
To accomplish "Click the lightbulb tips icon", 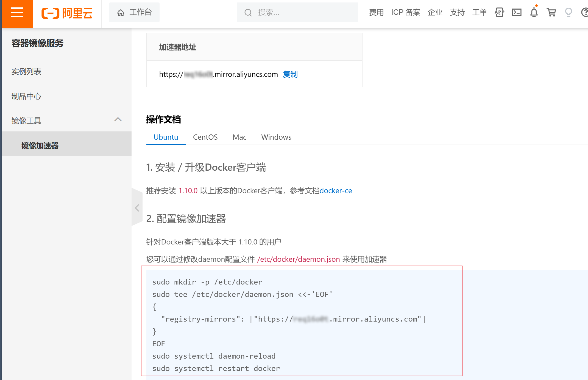I will 568,12.
